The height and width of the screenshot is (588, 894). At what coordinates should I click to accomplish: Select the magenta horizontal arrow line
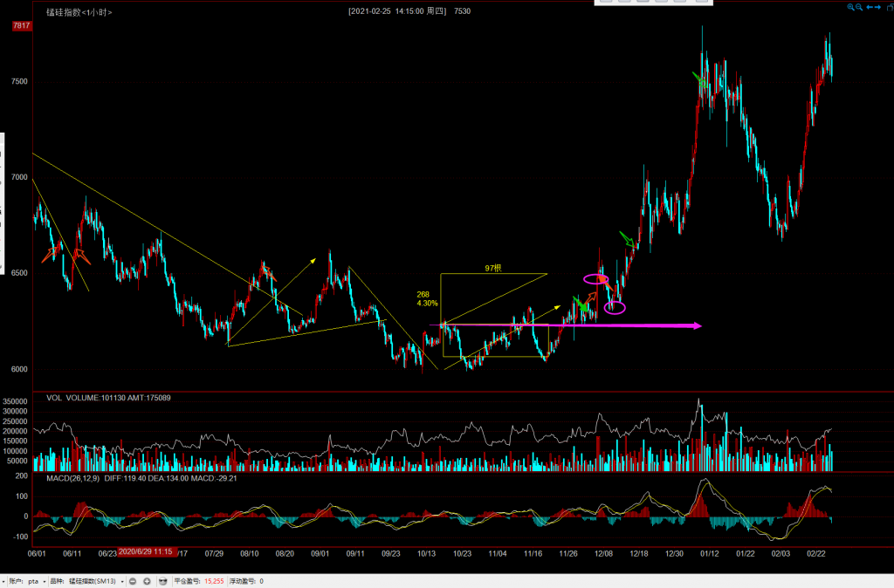coord(611,326)
